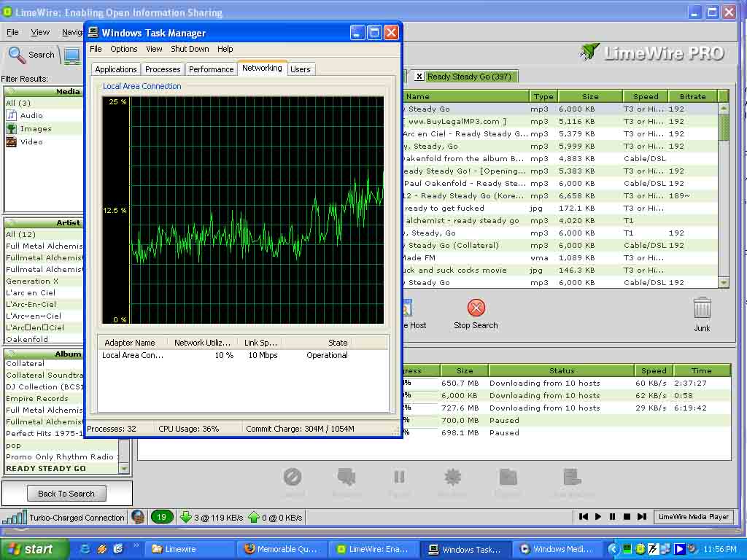This screenshot has width=747, height=560.
Task: Select the "Local Area Con..." adapter row
Action: point(243,355)
